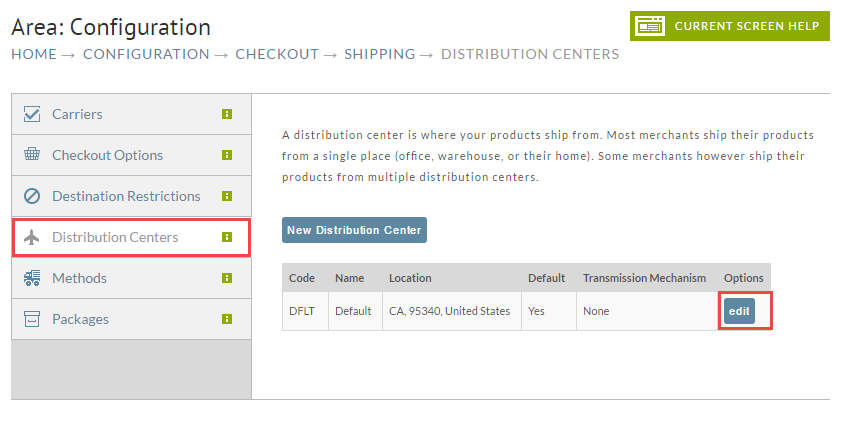Click the Carriers checkmark icon
The height and width of the screenshot is (445, 847).
point(32,114)
